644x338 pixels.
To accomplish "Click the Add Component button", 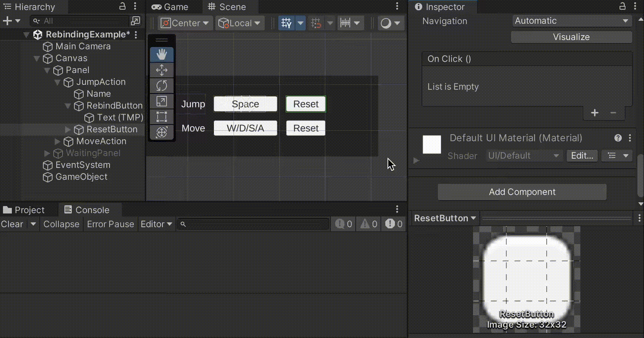I will (x=522, y=192).
